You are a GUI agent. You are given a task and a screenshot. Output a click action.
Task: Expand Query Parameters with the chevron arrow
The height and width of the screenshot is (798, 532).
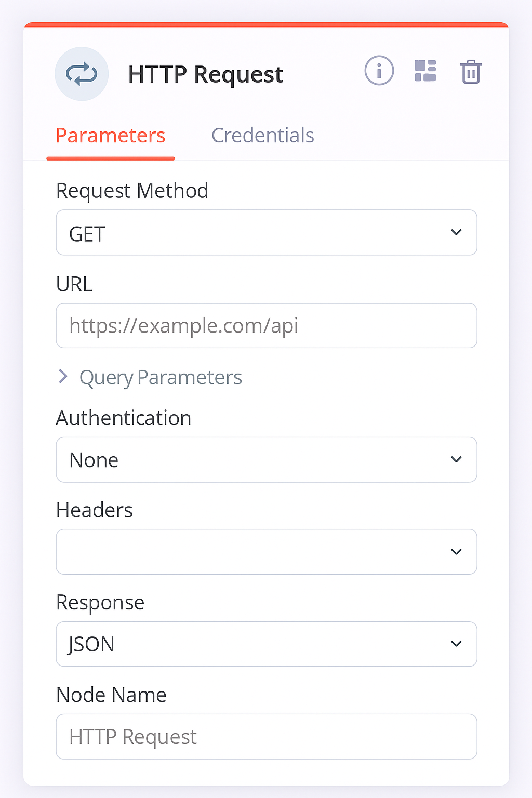pyautogui.click(x=63, y=377)
